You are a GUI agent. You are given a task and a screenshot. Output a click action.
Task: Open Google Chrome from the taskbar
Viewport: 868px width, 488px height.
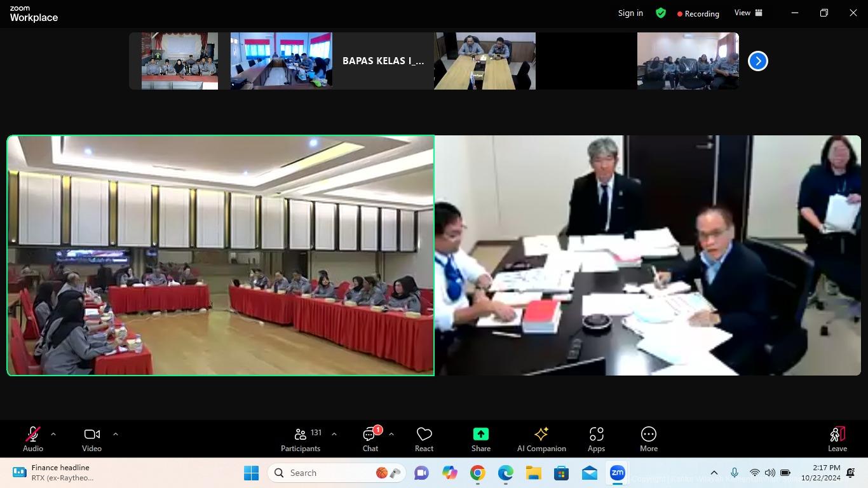coord(478,473)
